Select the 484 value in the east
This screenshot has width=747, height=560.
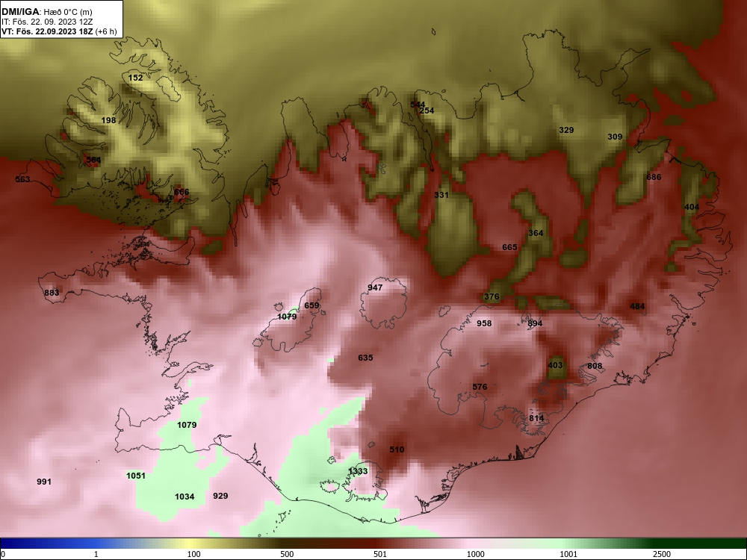(x=637, y=306)
